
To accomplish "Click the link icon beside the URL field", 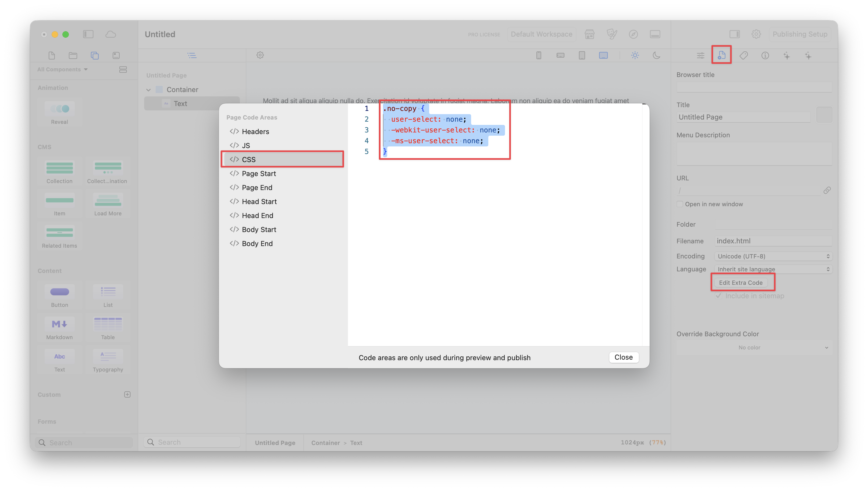I will (x=827, y=191).
